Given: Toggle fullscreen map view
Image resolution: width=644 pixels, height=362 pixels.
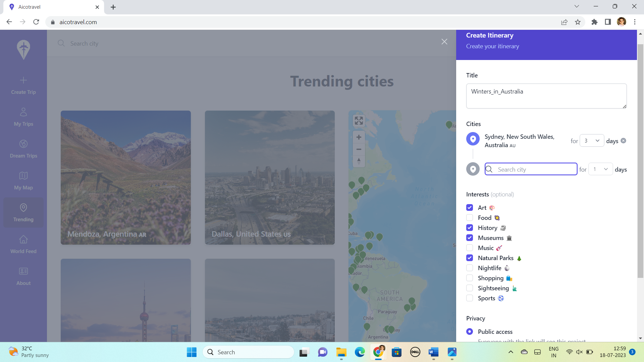Looking at the screenshot, I should 359,121.
